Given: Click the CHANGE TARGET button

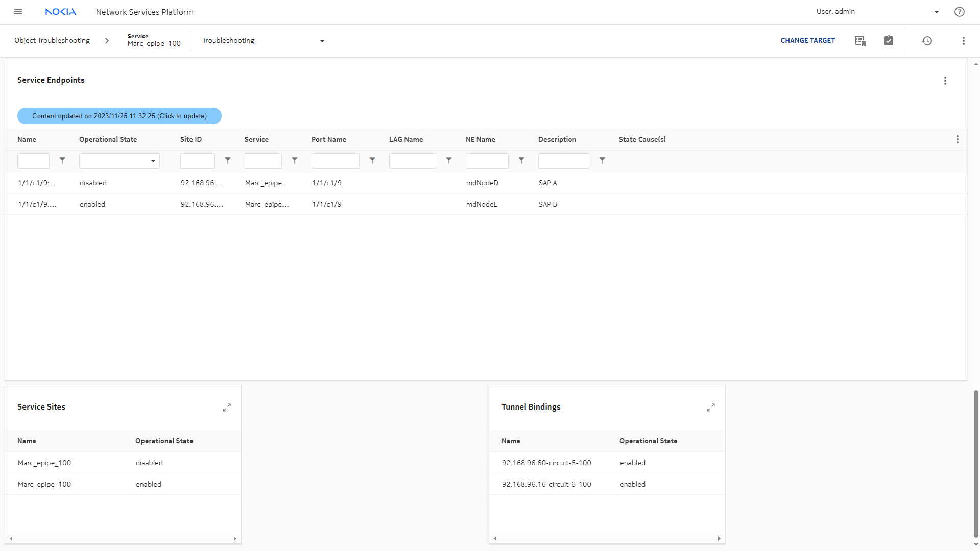Looking at the screenshot, I should pos(807,41).
